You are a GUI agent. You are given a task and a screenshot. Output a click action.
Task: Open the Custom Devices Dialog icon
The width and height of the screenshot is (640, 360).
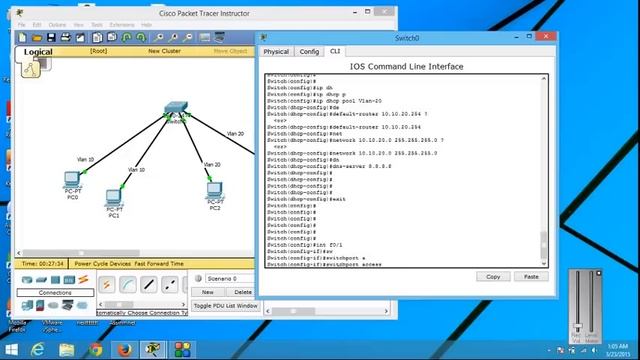(x=220, y=38)
